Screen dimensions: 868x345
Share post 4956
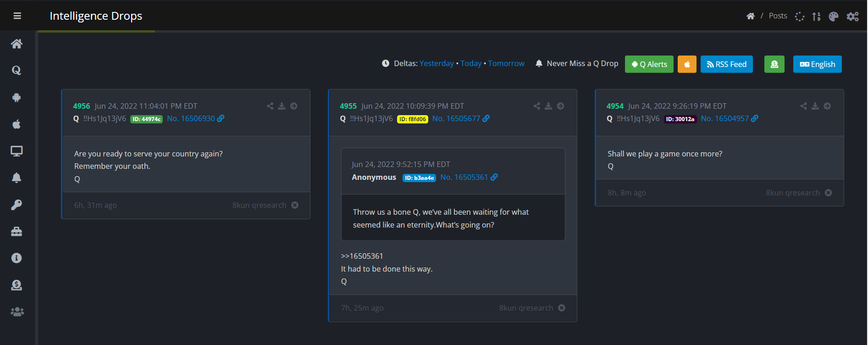(270, 106)
